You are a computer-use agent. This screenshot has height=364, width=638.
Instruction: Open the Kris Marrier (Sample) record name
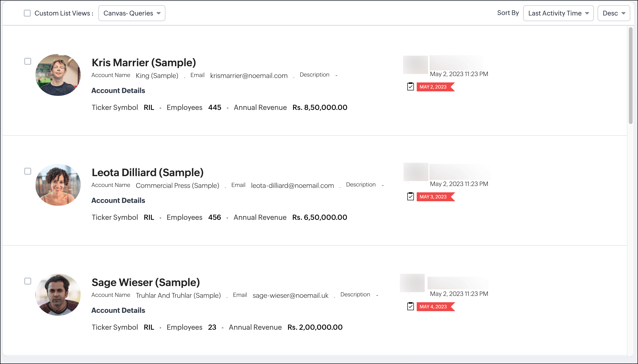(x=144, y=62)
